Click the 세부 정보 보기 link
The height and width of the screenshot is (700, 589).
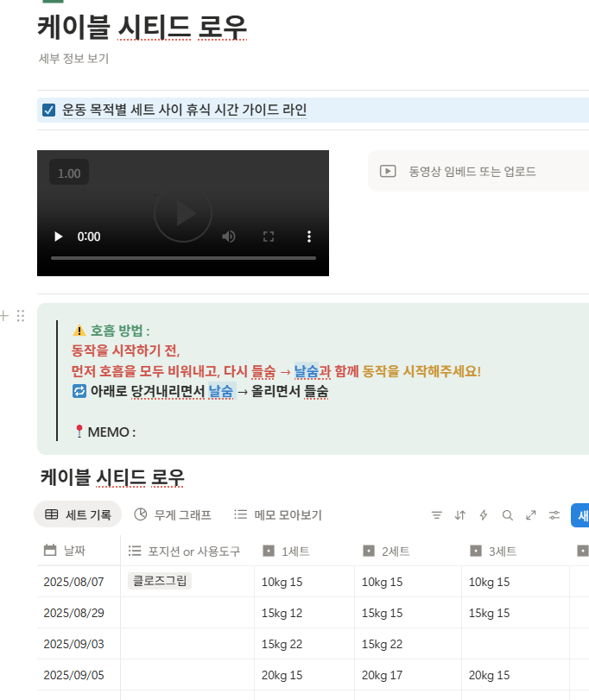[73, 59]
